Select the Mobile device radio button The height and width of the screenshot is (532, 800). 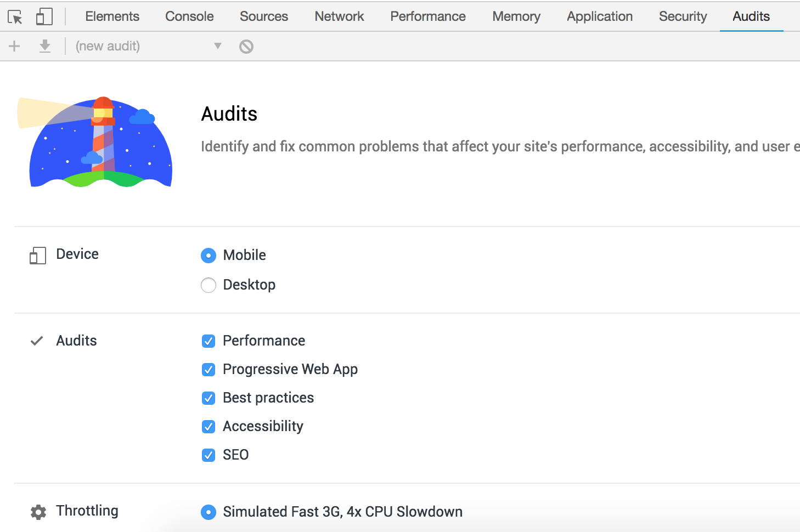[209, 256]
